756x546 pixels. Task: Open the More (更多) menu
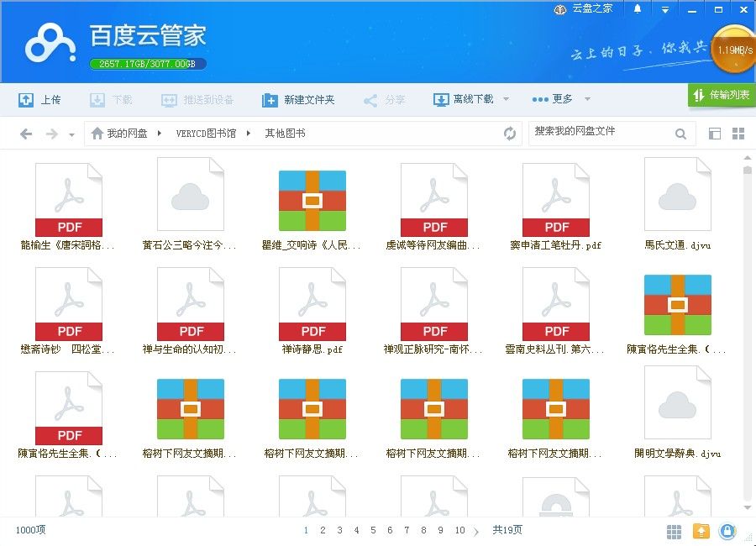coord(552,99)
